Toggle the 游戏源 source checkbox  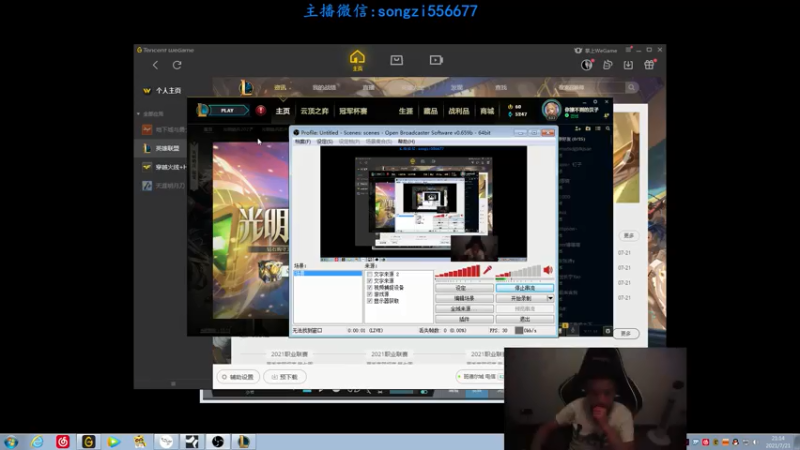pos(369,294)
